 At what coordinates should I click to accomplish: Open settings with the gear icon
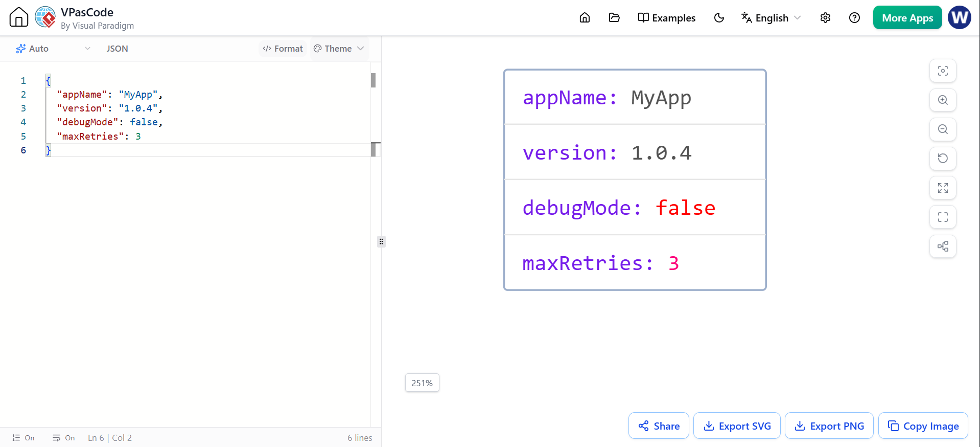coord(825,18)
